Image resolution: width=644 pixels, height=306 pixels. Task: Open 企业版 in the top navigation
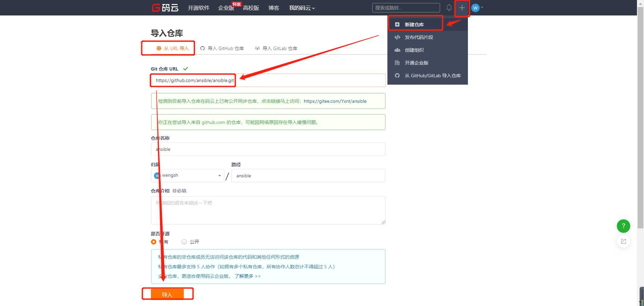click(226, 8)
